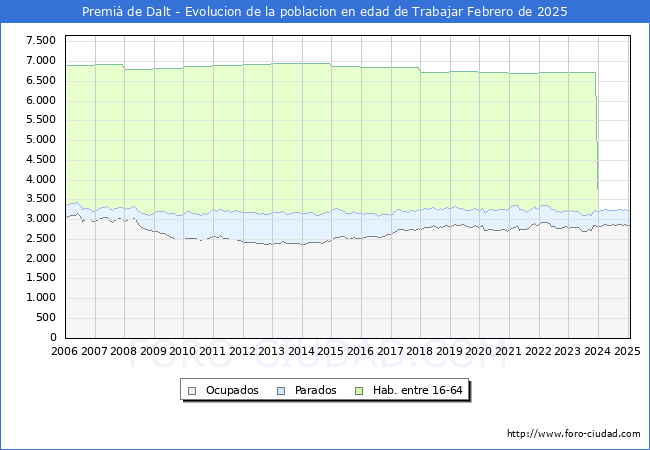Open the foro-ciudad.com URL link
The height and width of the screenshot is (450, 650).
(574, 433)
